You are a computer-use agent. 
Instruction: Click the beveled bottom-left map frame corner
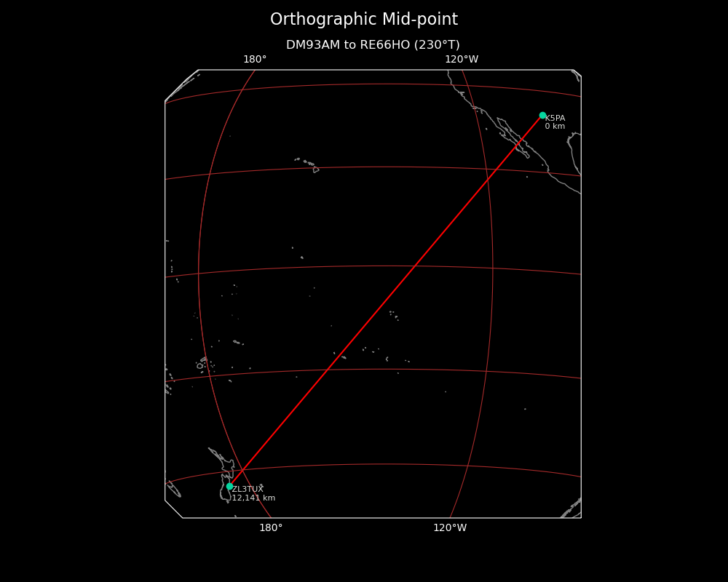coord(173,509)
